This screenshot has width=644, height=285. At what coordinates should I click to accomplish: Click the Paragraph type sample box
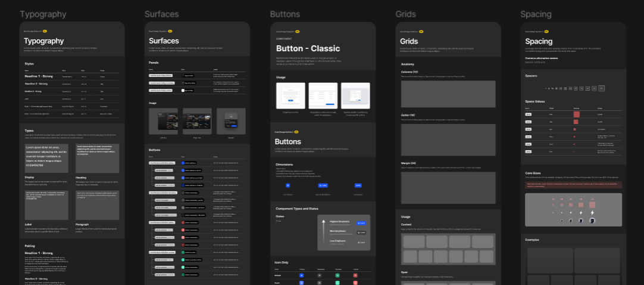(98, 205)
